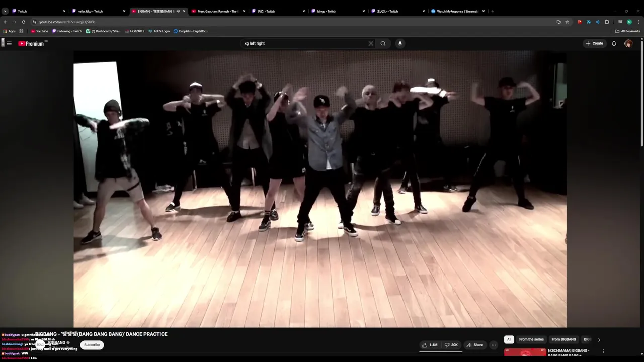Close the BIGBANG YouTube tab

pyautogui.click(x=184, y=11)
